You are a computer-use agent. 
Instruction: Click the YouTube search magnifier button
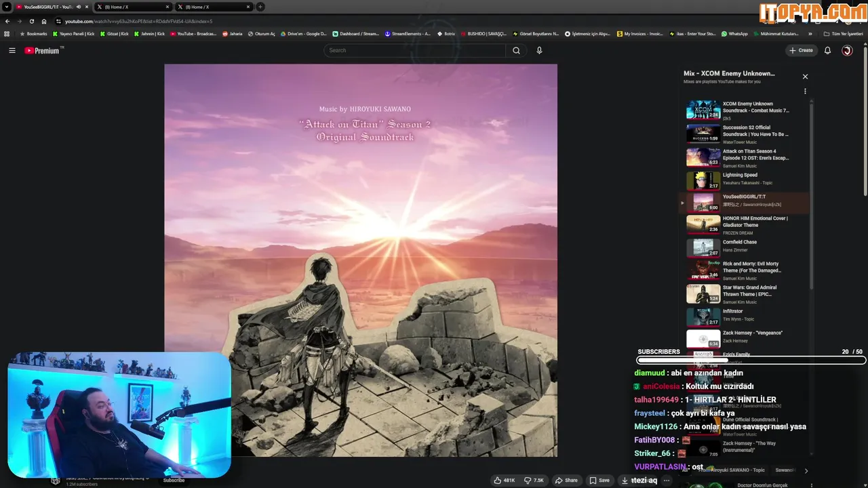(x=516, y=50)
